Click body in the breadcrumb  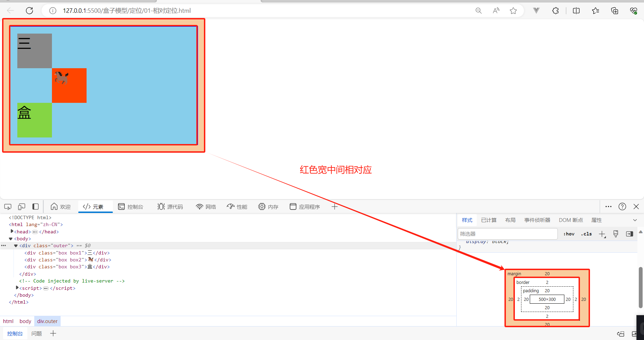point(25,321)
